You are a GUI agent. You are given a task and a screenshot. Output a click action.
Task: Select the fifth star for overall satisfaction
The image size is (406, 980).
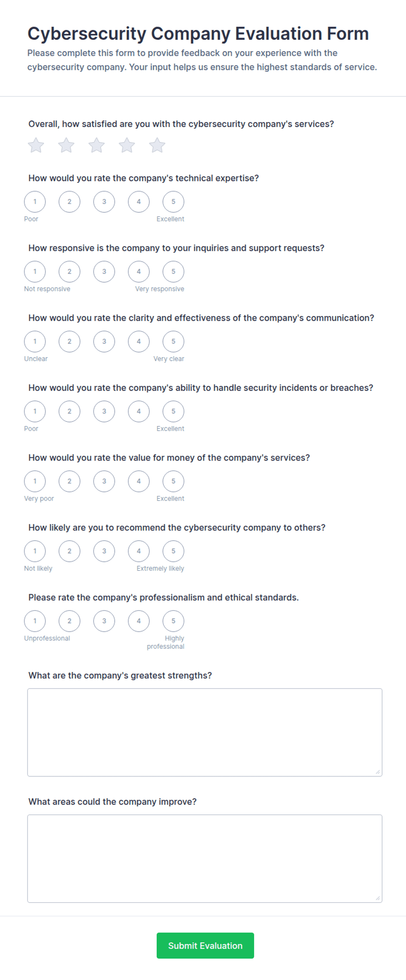(x=157, y=145)
